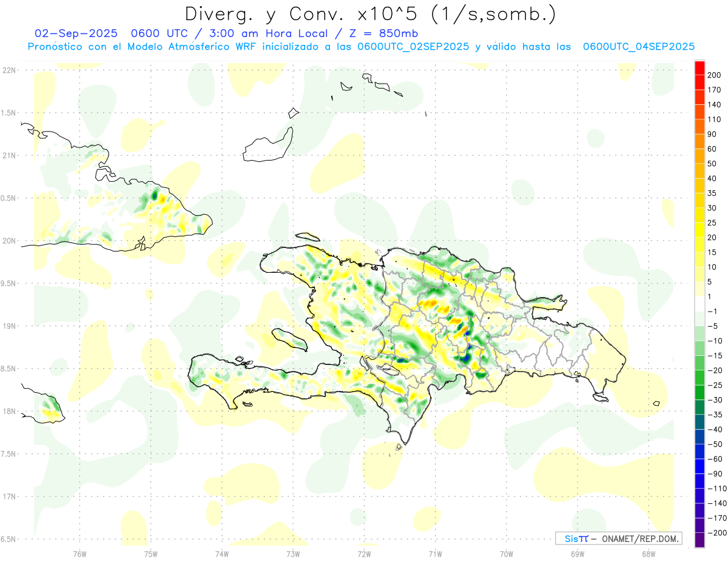728x562 pixels.
Task: Pick the red color band above 200
Action: click(699, 68)
